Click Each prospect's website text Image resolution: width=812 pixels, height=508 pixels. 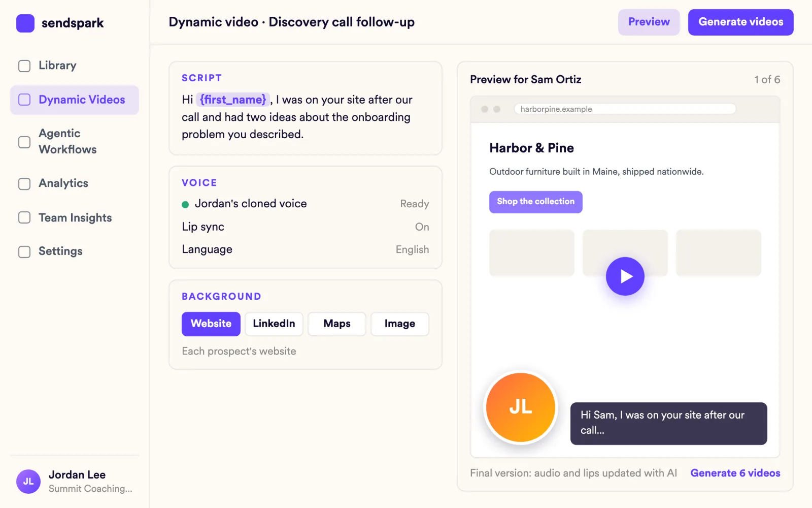pyautogui.click(x=239, y=352)
